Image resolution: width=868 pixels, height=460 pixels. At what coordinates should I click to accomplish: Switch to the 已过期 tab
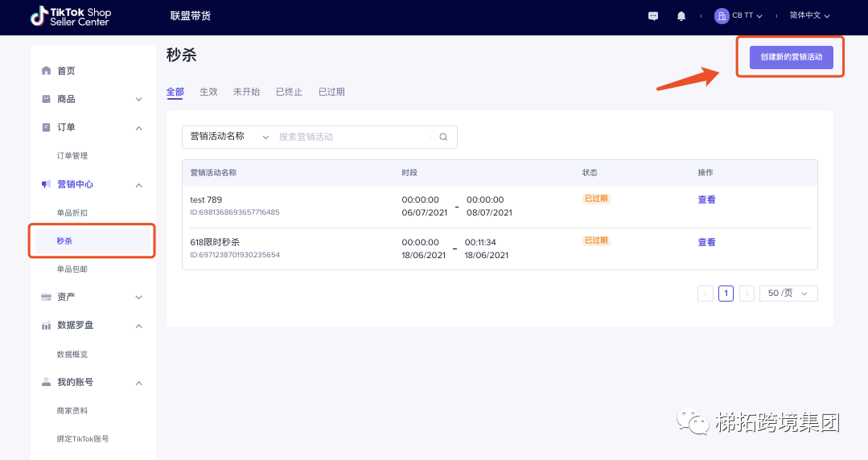331,92
